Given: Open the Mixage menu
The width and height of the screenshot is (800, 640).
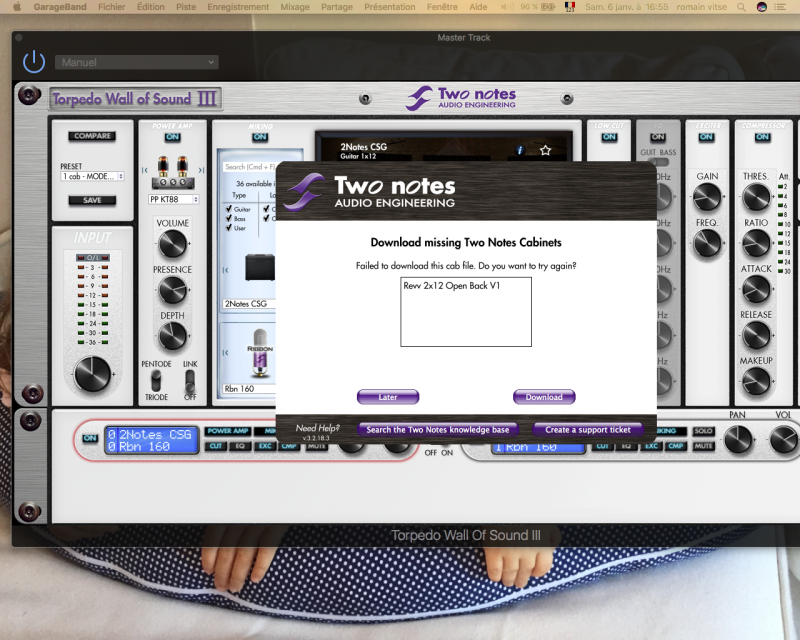Looking at the screenshot, I should pos(295,6).
